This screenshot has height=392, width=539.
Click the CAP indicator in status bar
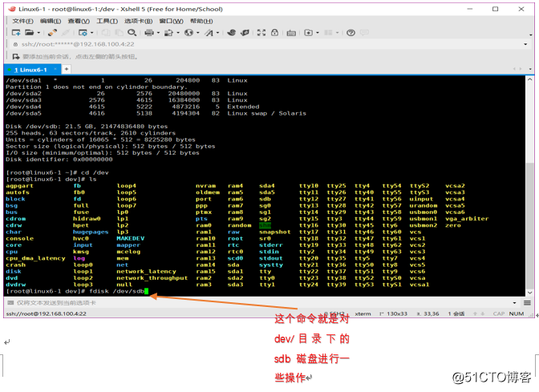(498, 313)
